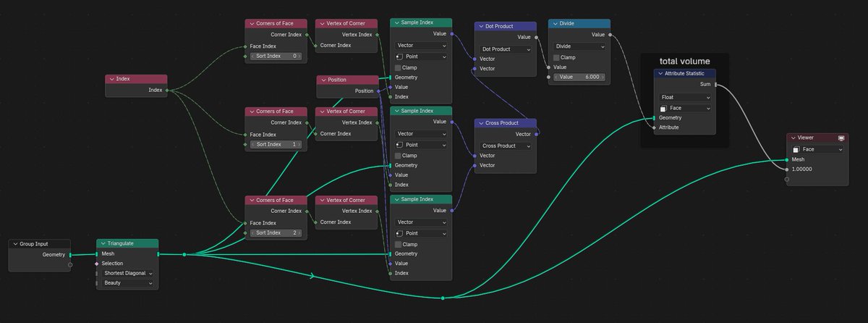Collapse the Viewer node

[792, 138]
